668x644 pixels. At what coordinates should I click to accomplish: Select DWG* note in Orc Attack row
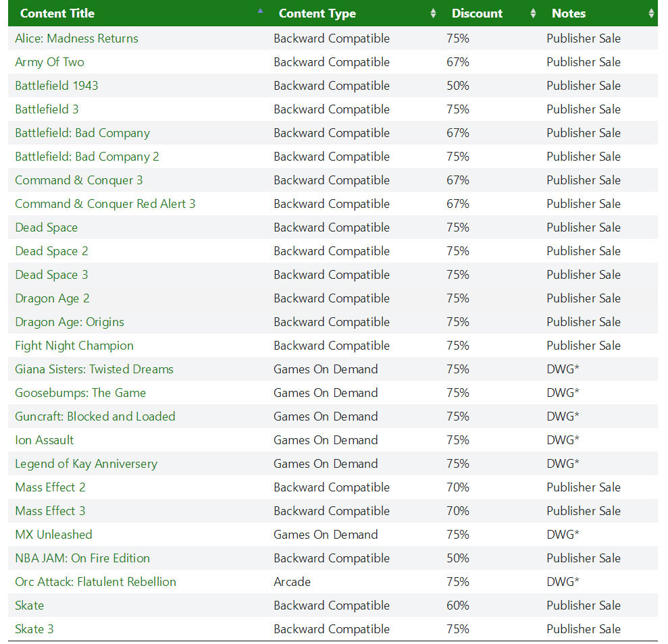(563, 582)
